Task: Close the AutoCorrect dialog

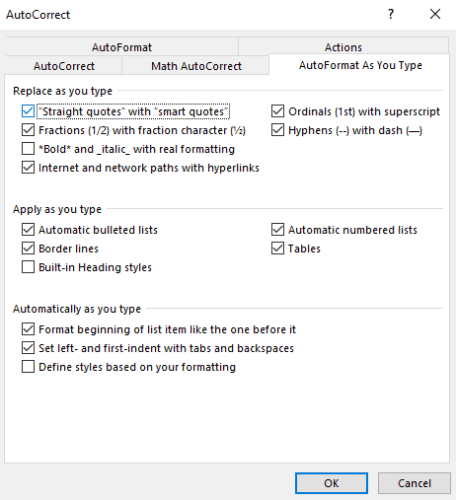Action: pos(435,14)
